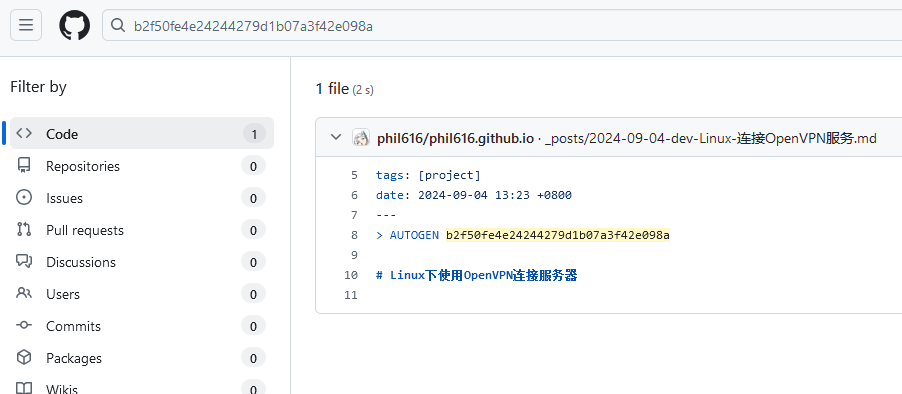The width and height of the screenshot is (902, 394).
Task: Open the phil616 user avatar
Action: pos(361,137)
